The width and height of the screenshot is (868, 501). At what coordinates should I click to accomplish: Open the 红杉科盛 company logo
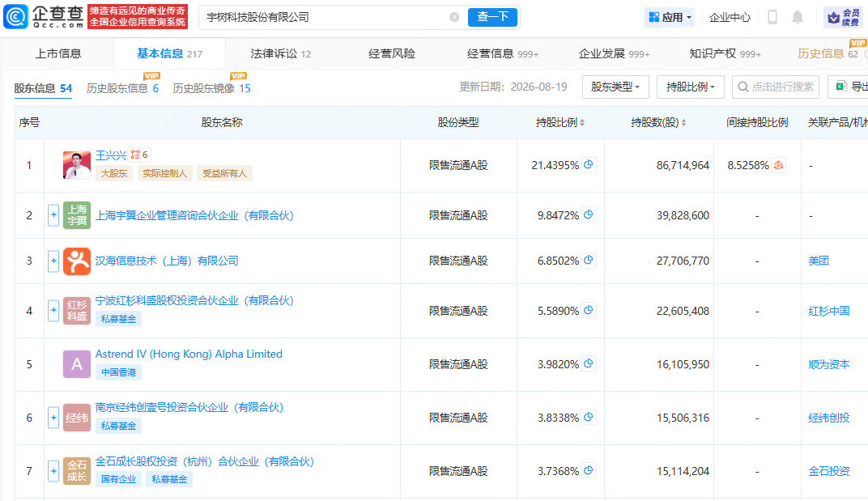(x=77, y=311)
